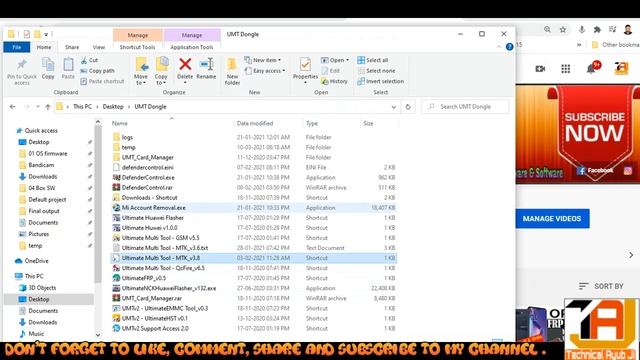Click Edit in Open group
The image size is (640, 360).
pyautogui.click(x=330, y=71)
